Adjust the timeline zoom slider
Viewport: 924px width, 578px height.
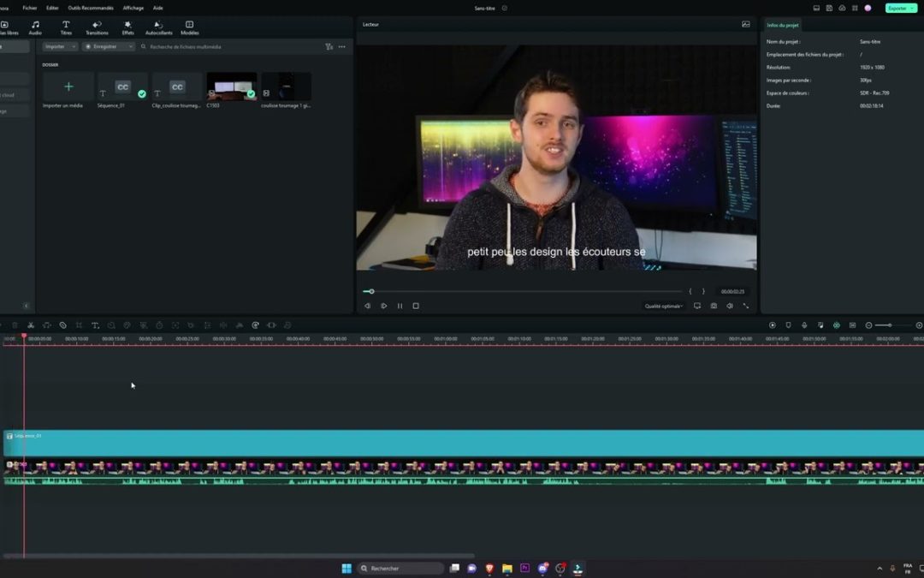(x=890, y=325)
